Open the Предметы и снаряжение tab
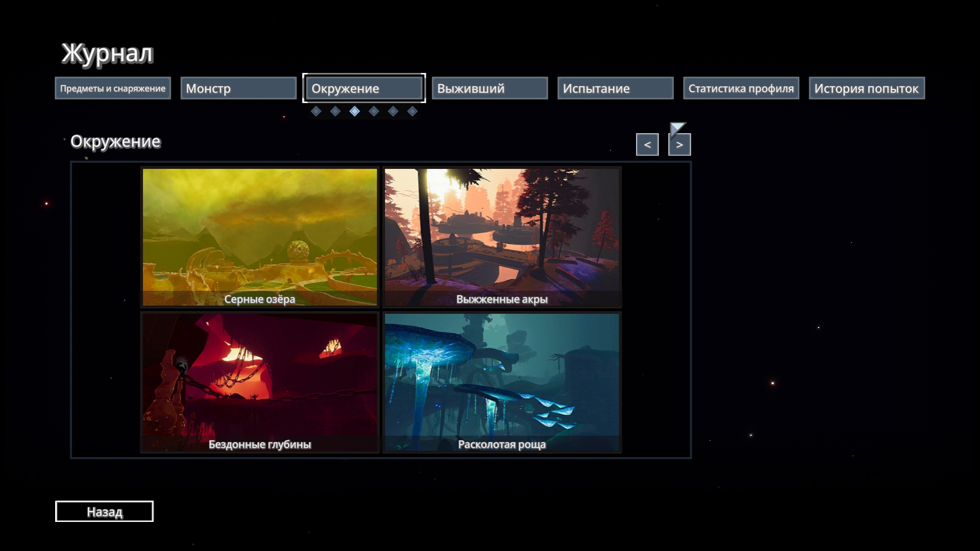Viewport: 980px width, 551px height. point(113,88)
